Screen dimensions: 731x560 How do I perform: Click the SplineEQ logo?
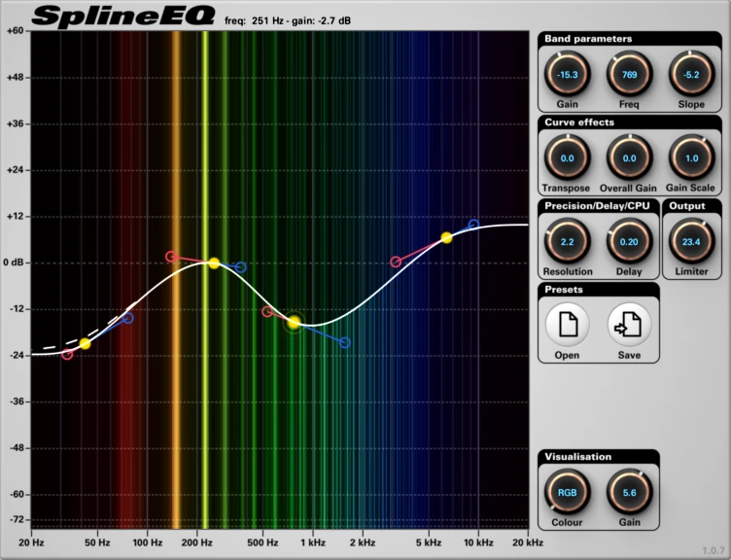point(124,16)
